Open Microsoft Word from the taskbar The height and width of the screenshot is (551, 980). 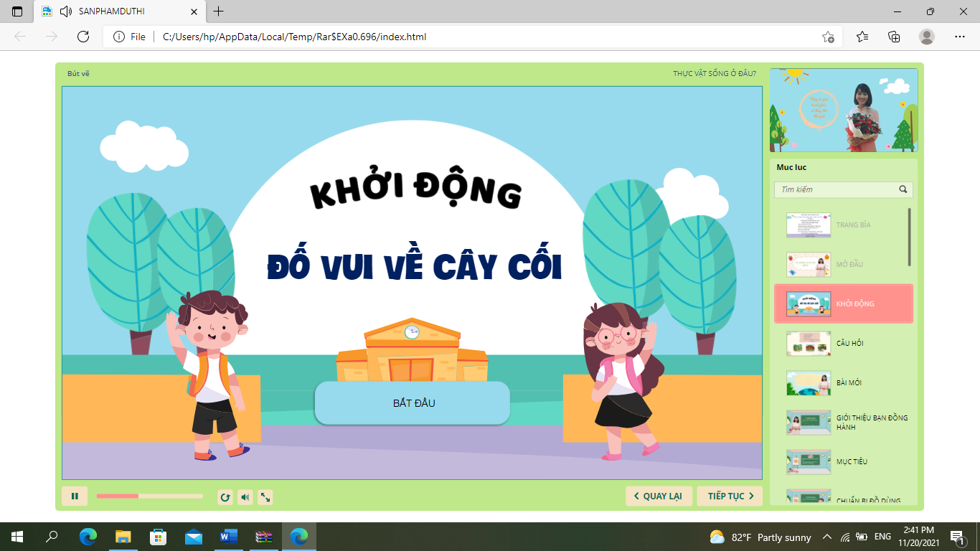tap(229, 537)
